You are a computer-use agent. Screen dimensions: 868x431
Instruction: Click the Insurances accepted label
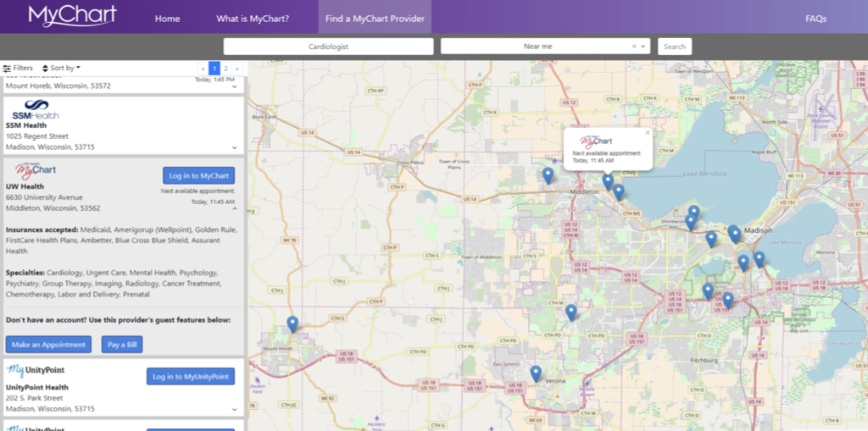pyautogui.click(x=42, y=229)
